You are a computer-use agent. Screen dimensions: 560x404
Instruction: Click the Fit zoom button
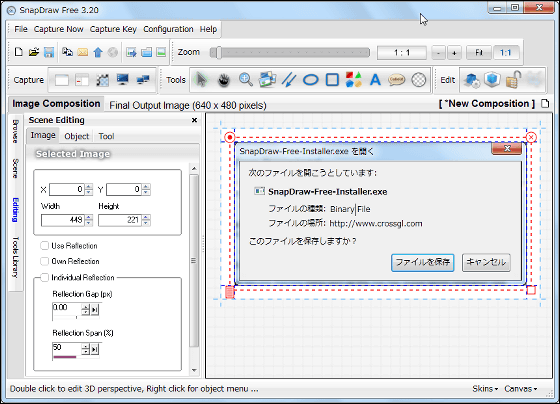(x=479, y=53)
